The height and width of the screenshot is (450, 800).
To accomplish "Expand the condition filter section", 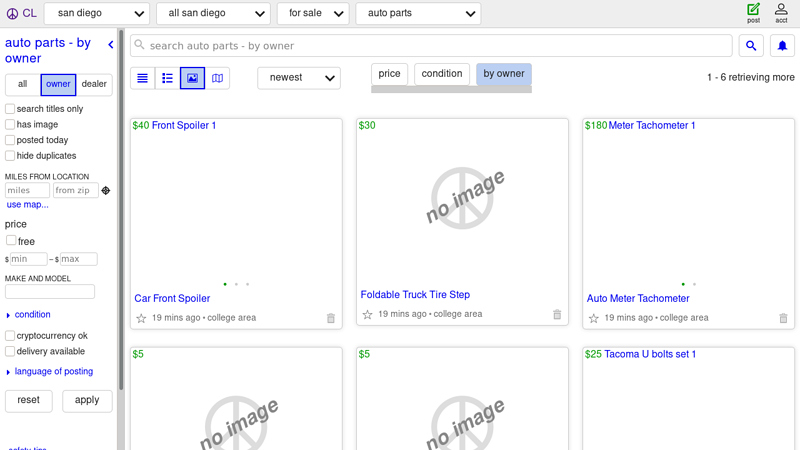I will click(28, 314).
